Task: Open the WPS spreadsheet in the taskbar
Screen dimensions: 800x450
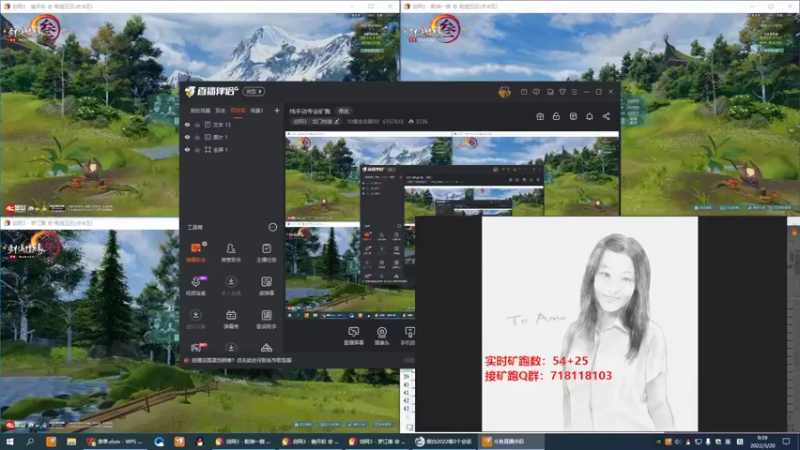Action: pyautogui.click(x=115, y=441)
